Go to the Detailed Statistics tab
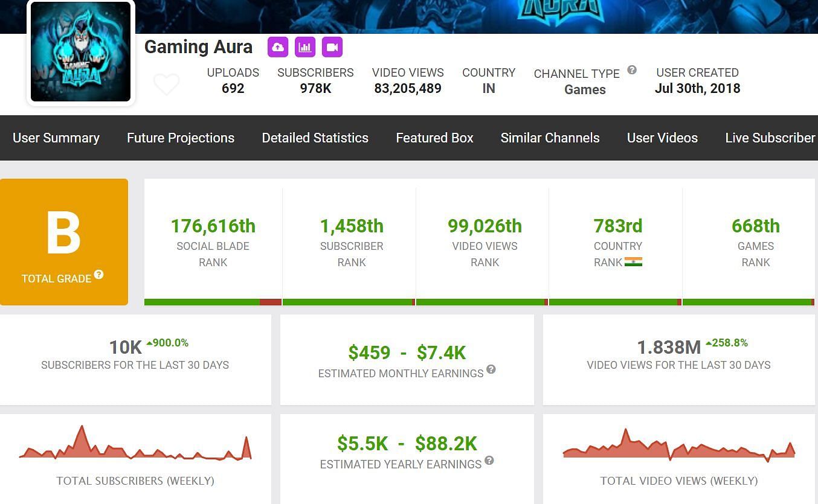 click(x=315, y=138)
